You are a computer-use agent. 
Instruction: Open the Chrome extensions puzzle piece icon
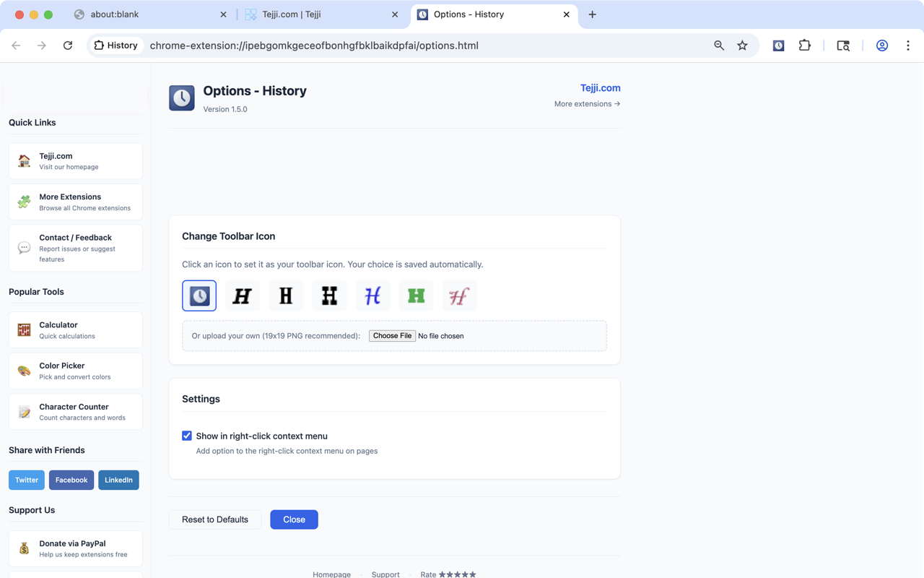click(x=804, y=45)
